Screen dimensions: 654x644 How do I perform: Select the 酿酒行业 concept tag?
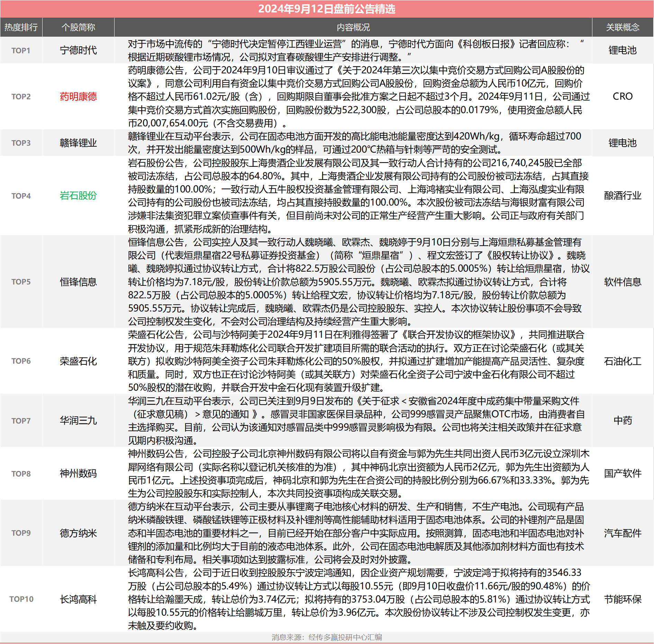click(x=623, y=196)
